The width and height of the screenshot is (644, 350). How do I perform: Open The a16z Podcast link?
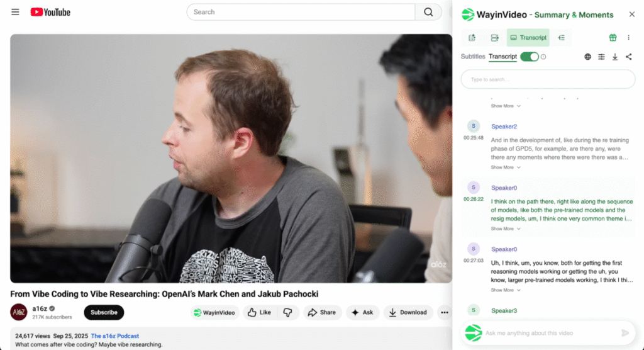click(114, 336)
